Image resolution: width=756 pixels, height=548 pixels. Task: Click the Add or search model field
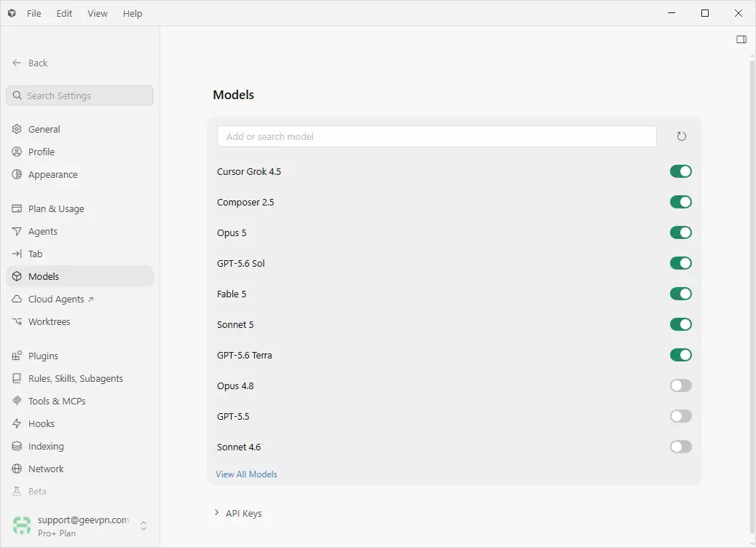click(x=437, y=136)
